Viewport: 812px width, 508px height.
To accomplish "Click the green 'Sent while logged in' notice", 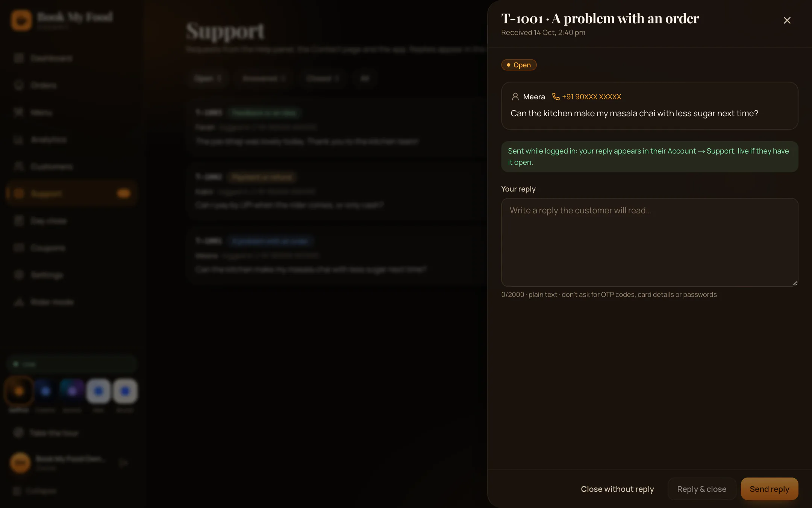I will (650, 157).
